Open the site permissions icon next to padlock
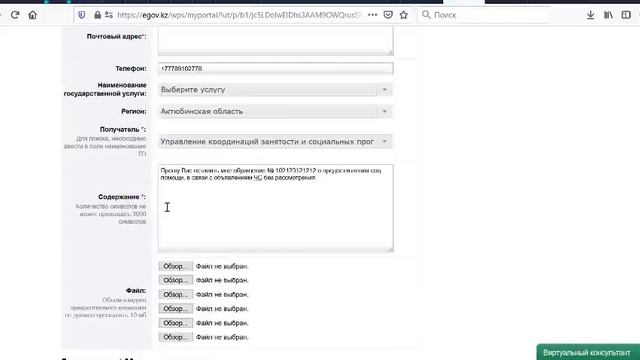Screen dimensions: 640x360 point(109,15)
